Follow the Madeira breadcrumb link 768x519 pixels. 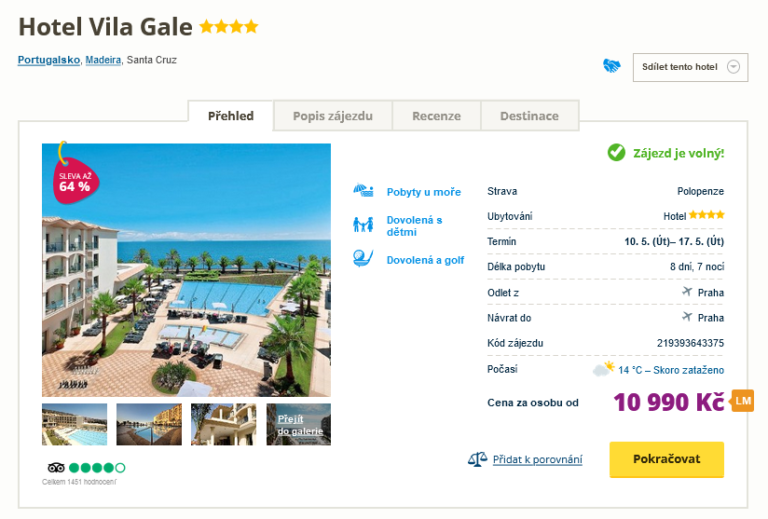(x=103, y=60)
